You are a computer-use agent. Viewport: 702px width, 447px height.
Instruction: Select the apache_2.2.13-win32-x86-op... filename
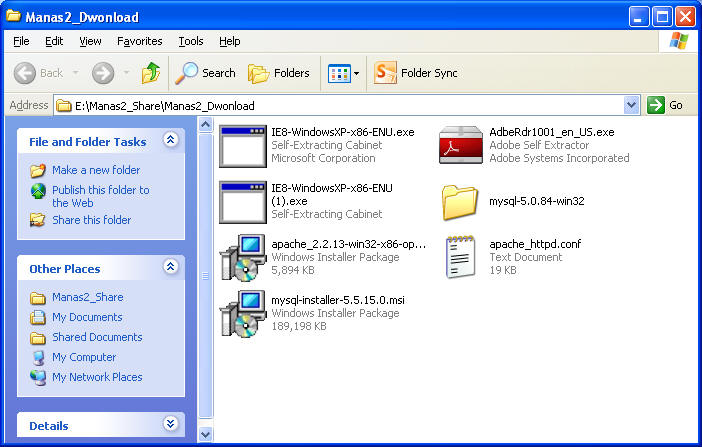348,244
